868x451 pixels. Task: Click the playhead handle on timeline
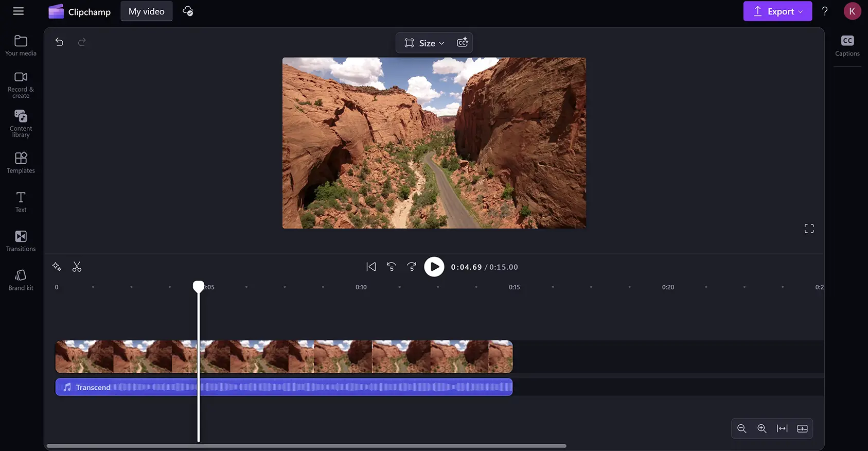pos(199,286)
